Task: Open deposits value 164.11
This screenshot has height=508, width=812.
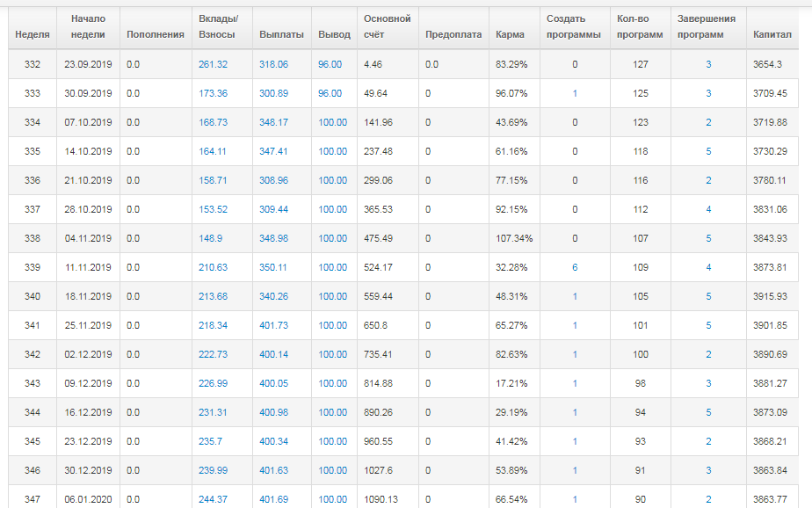Action: [213, 151]
